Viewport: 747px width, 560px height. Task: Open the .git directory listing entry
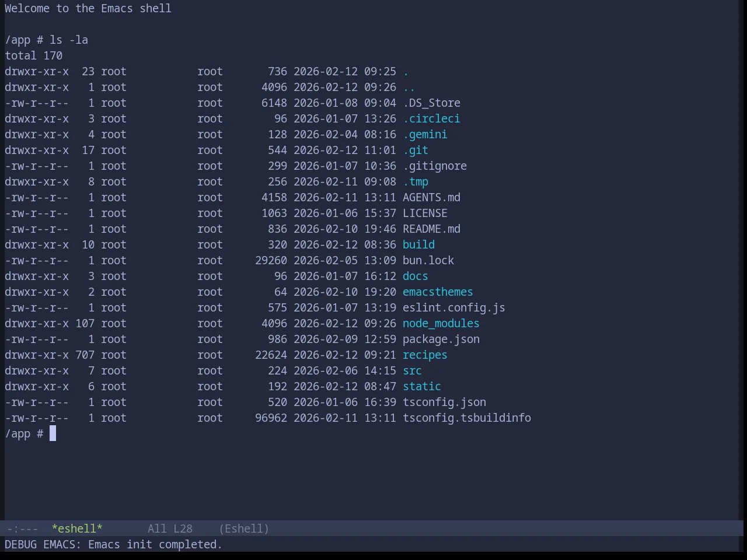(416, 150)
